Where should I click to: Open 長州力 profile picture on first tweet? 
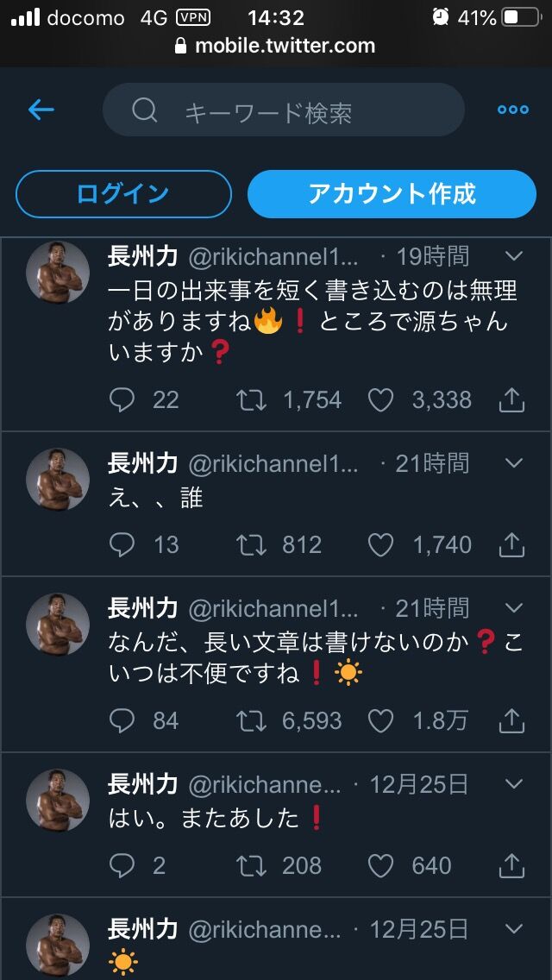58,273
